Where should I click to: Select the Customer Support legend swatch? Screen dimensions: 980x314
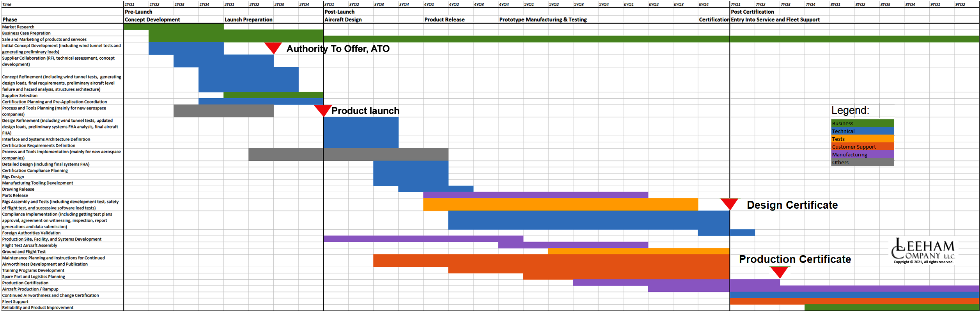coord(862,147)
